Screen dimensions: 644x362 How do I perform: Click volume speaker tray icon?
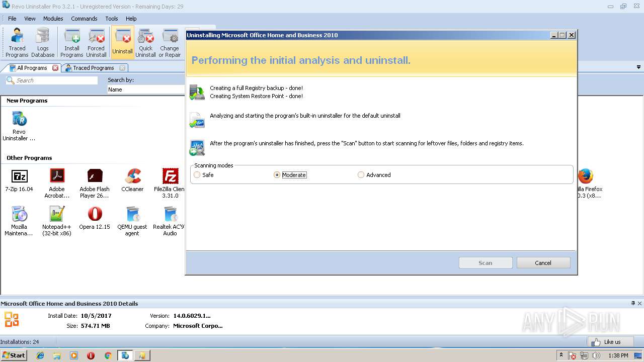click(596, 355)
